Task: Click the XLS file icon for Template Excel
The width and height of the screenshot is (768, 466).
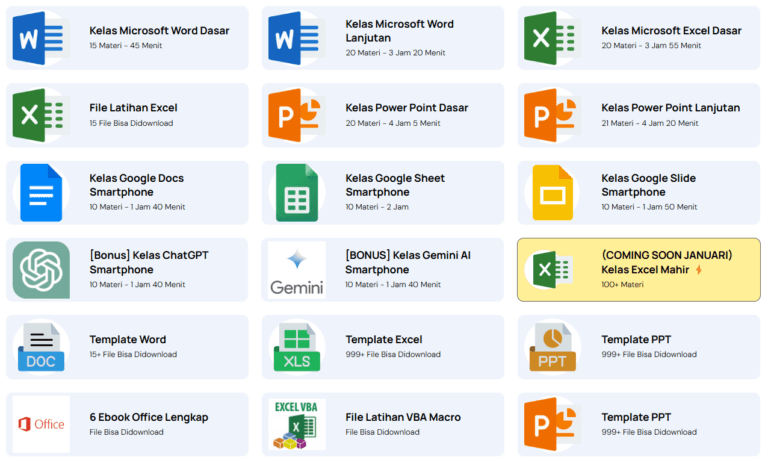Action: pyautogui.click(x=296, y=347)
